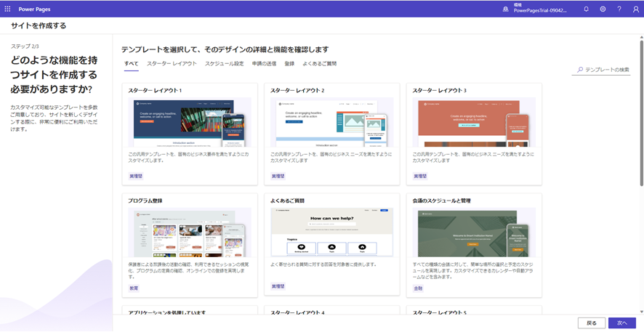Click the スターター レイアウト 2 title
Image resolution: width=644 pixels, height=332 pixels.
click(x=297, y=90)
